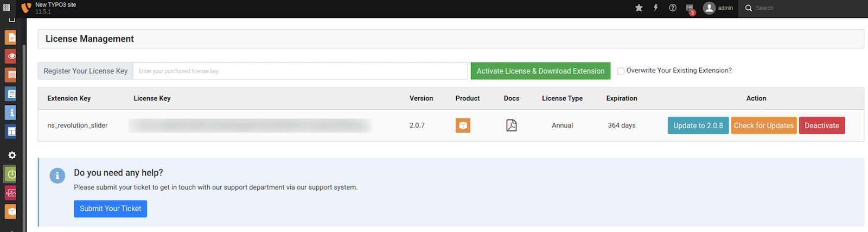The width and height of the screenshot is (868, 232).
Task: Click the Do you need any help? heading
Action: pos(118,173)
